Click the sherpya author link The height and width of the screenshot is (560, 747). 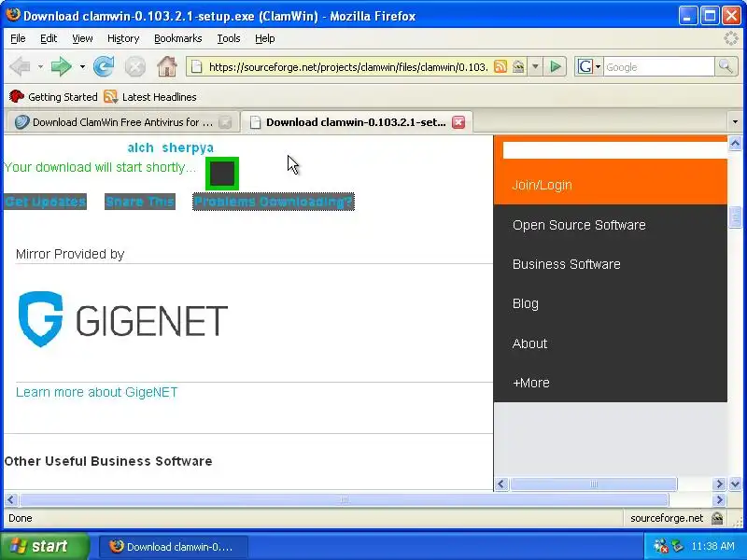tap(188, 147)
